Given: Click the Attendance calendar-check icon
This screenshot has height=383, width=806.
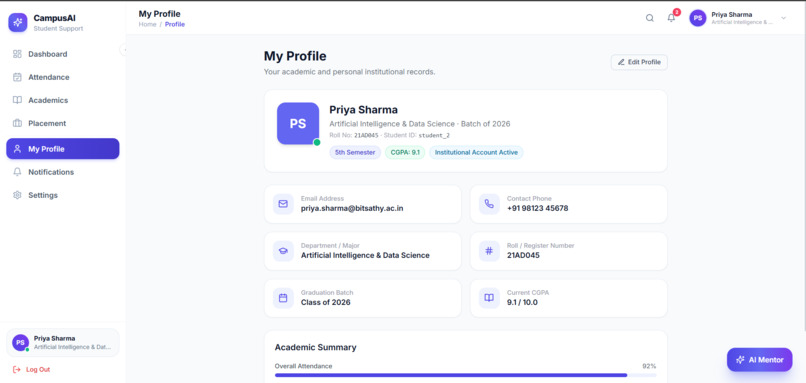Looking at the screenshot, I should point(17,77).
